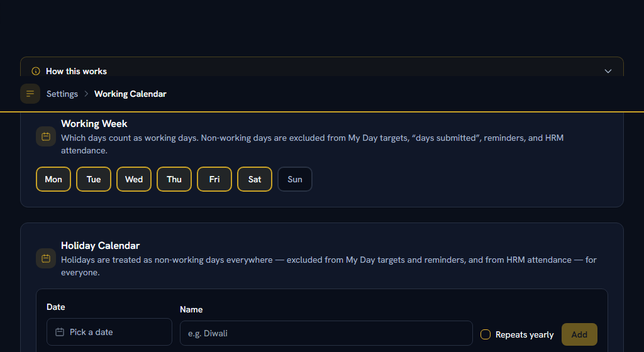Open the Pick a date picker
Viewport: 644px width, 352px height.
(109, 332)
